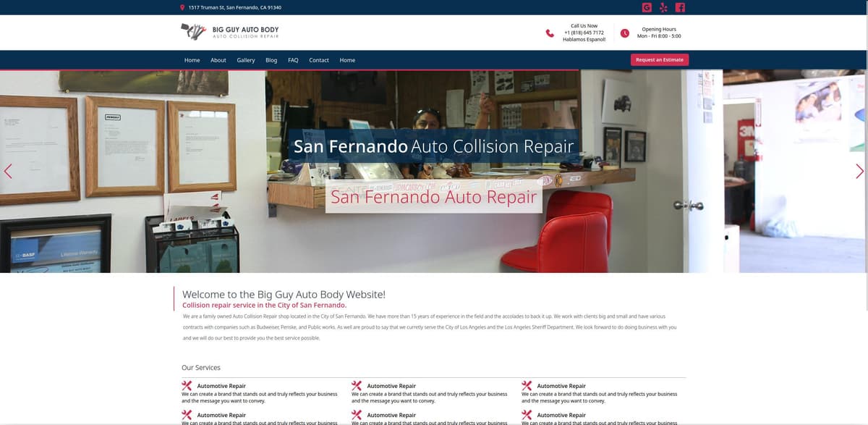The width and height of the screenshot is (868, 425).
Task: Advance to the next slide with right arrow
Action: pos(859,172)
